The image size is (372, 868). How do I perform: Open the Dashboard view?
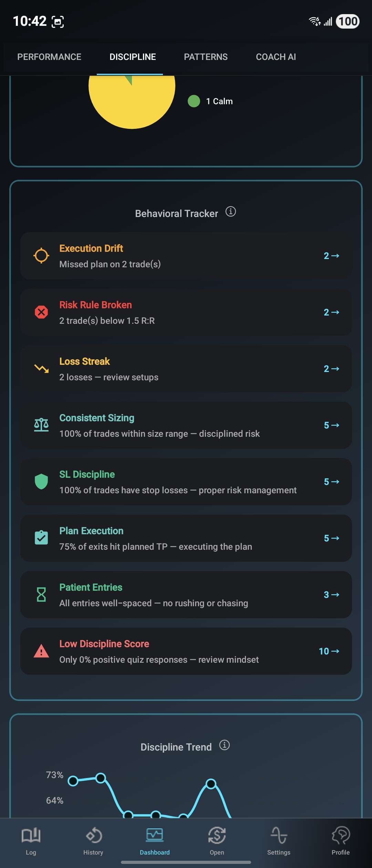(x=155, y=837)
